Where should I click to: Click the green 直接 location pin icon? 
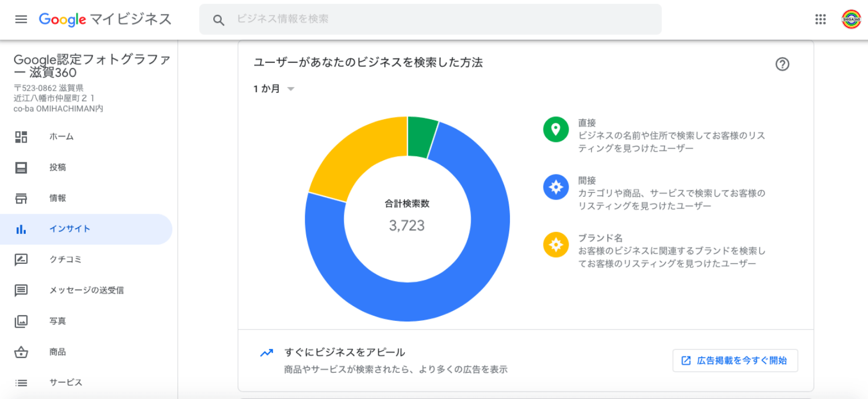tap(555, 129)
